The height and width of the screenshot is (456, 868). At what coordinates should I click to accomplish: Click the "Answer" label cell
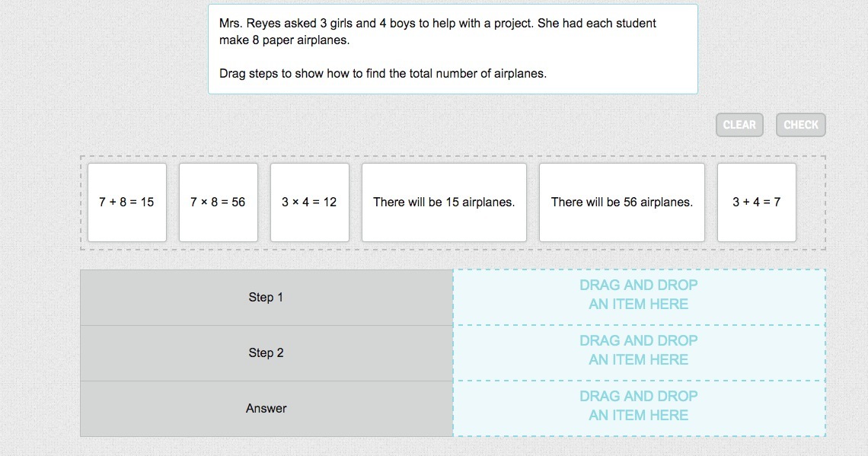click(x=266, y=409)
